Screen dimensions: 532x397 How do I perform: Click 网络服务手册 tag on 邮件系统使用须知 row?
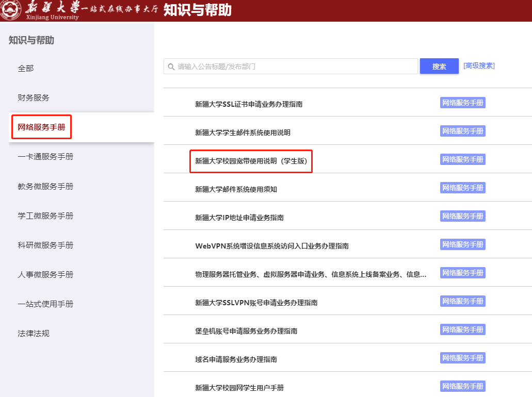click(x=463, y=188)
